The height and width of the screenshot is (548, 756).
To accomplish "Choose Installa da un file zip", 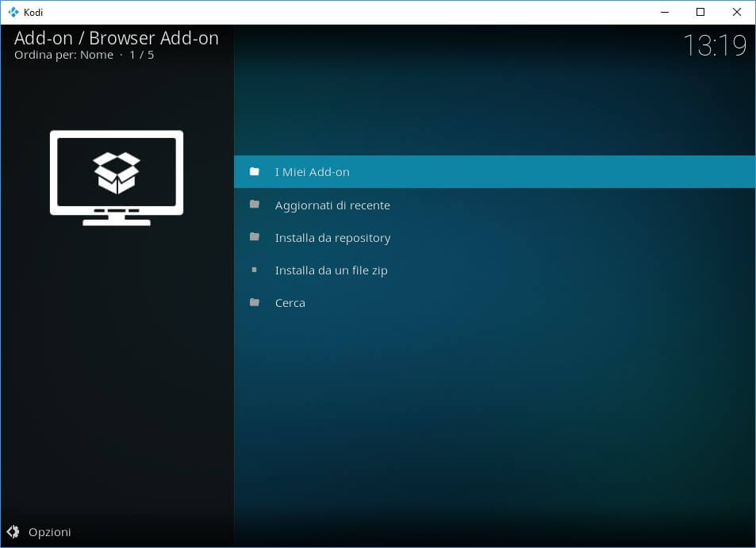I will [495, 270].
